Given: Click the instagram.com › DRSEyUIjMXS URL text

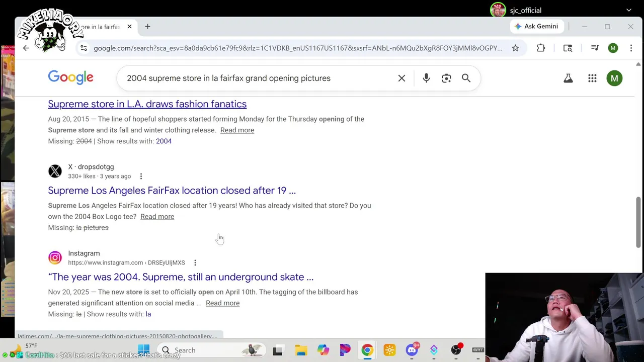Looking at the screenshot, I should [x=126, y=262].
